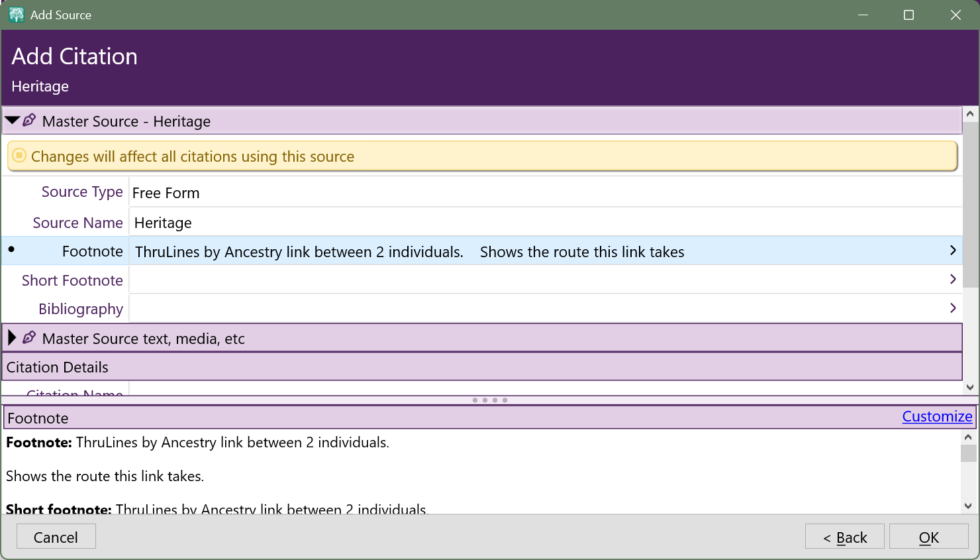This screenshot has width=980, height=560.
Task: Click the bold "Footnote:" preview line
Action: click(x=197, y=442)
